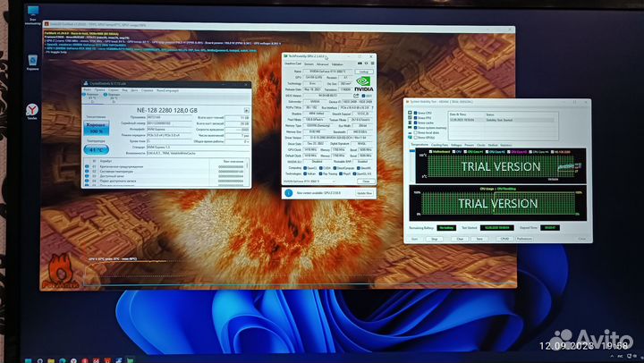This screenshot has width=644, height=363.
Task: Click the attribute 01 status dot in CrystalDiskInfo
Action: [x=87, y=166]
